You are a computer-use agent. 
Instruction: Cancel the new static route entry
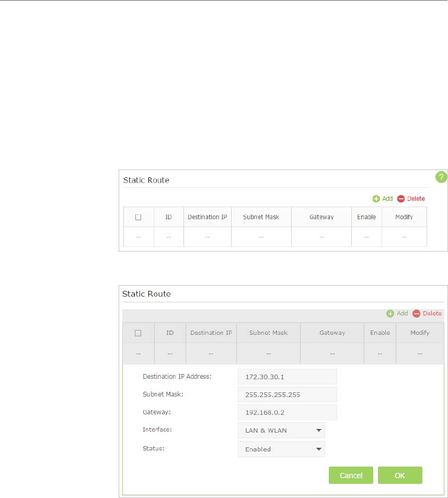[351, 475]
